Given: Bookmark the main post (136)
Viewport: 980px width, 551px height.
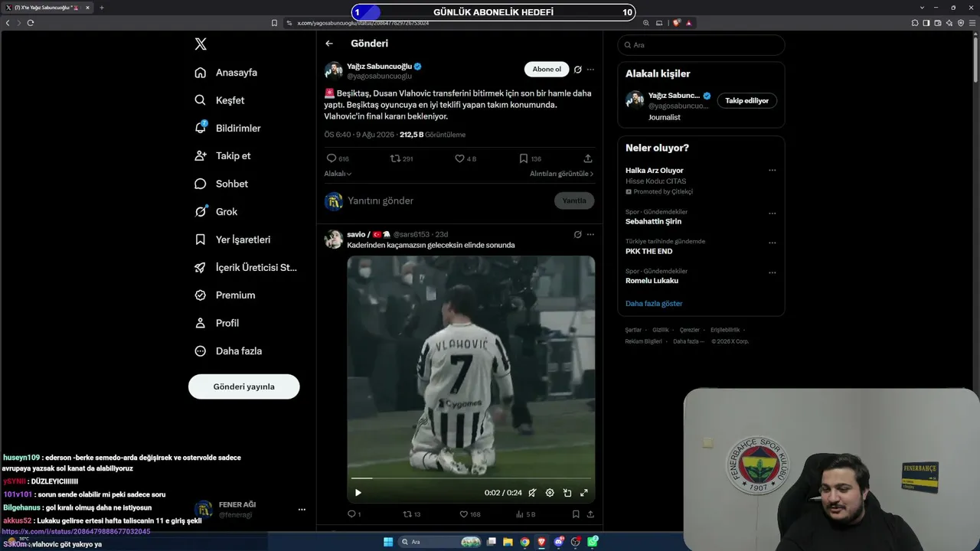Looking at the screenshot, I should coord(530,158).
